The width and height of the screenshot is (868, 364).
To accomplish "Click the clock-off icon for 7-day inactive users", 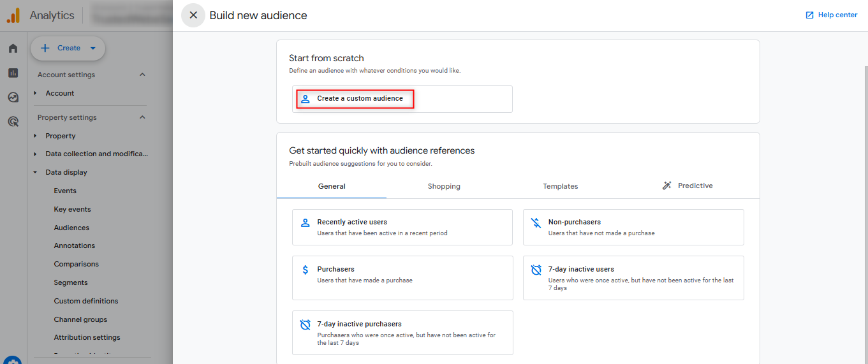I will (536, 270).
